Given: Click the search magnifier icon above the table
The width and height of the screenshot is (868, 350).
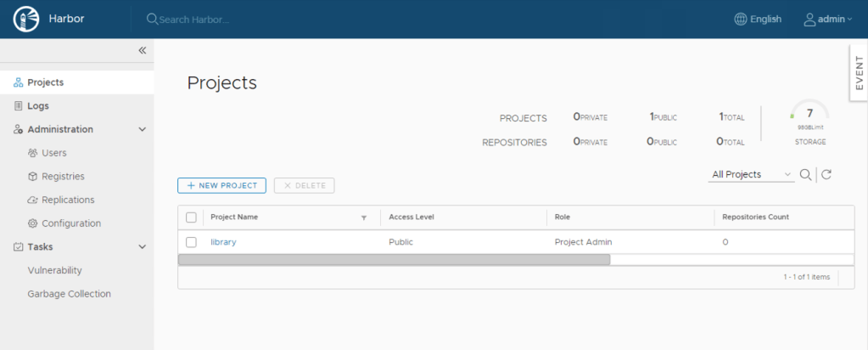Looking at the screenshot, I should [805, 174].
